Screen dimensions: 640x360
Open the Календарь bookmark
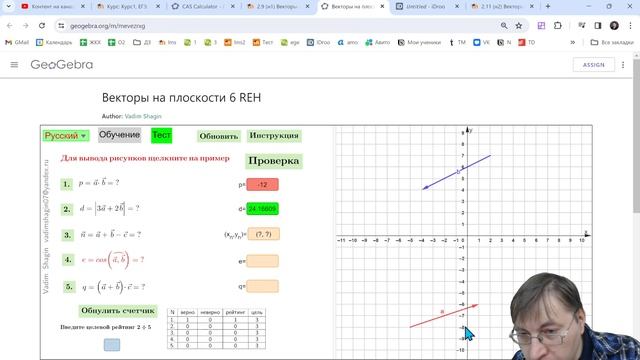click(x=54, y=42)
